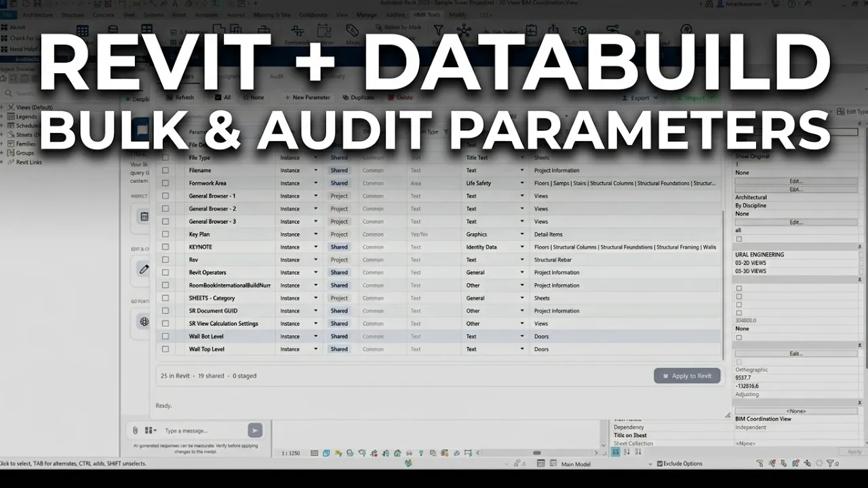Click the Delete button

coord(400,98)
